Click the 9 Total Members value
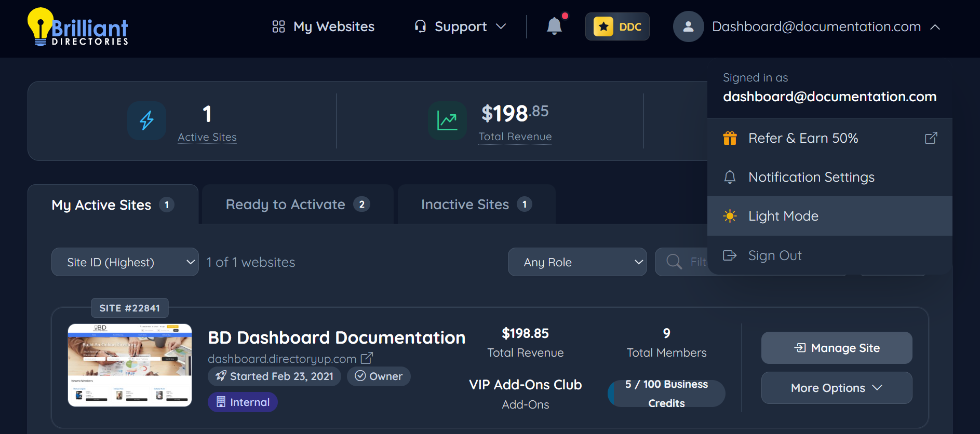The width and height of the screenshot is (980, 434). pyautogui.click(x=666, y=333)
